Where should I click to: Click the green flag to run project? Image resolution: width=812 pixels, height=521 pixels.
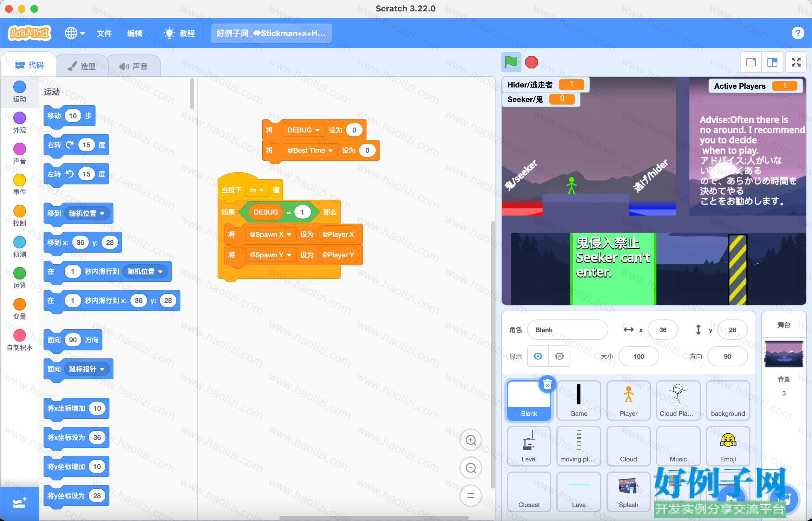[x=511, y=62]
